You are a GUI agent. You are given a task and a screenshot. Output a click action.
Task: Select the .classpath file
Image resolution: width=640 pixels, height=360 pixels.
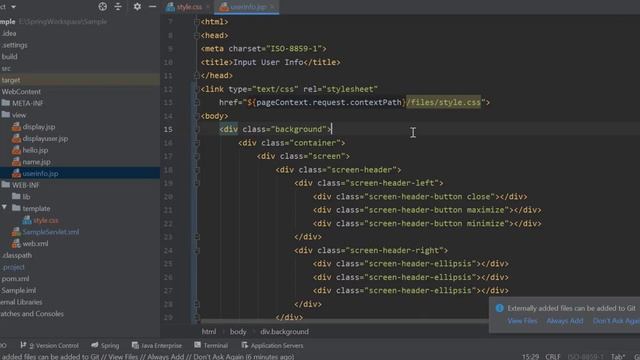coord(16,256)
